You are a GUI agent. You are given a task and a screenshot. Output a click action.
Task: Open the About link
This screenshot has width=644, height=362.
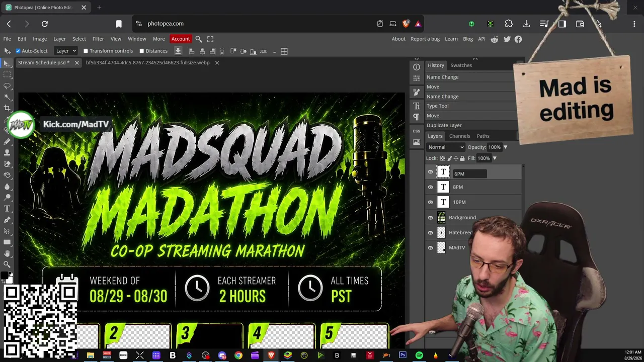click(x=398, y=39)
